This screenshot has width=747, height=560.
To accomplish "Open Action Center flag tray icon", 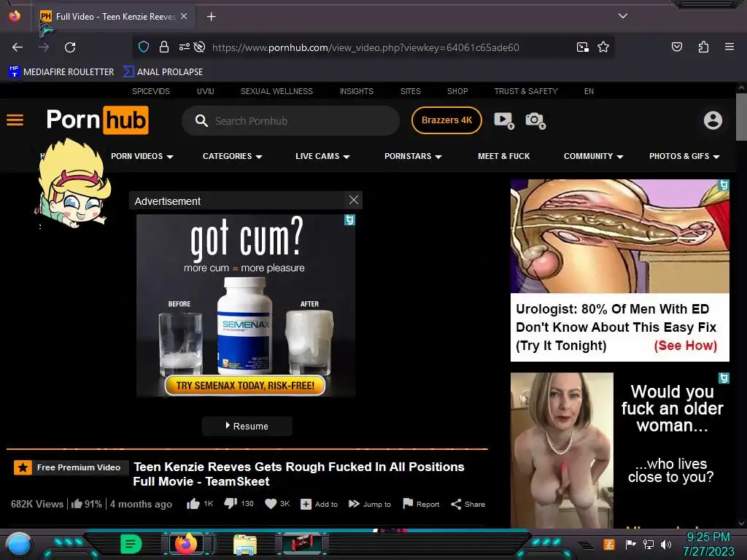I will (x=630, y=544).
